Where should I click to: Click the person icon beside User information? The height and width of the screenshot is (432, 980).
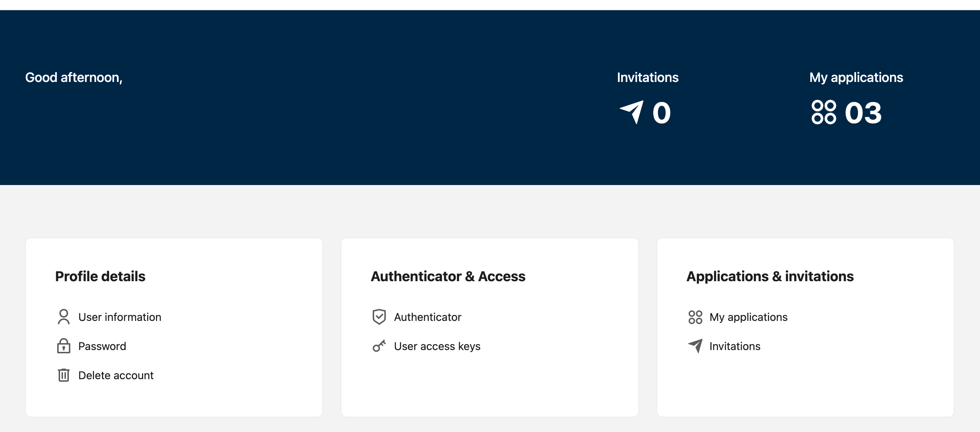pyautogui.click(x=63, y=317)
